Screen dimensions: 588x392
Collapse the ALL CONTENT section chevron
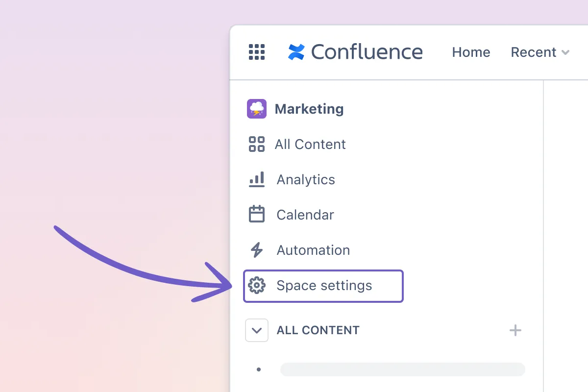coord(257,330)
